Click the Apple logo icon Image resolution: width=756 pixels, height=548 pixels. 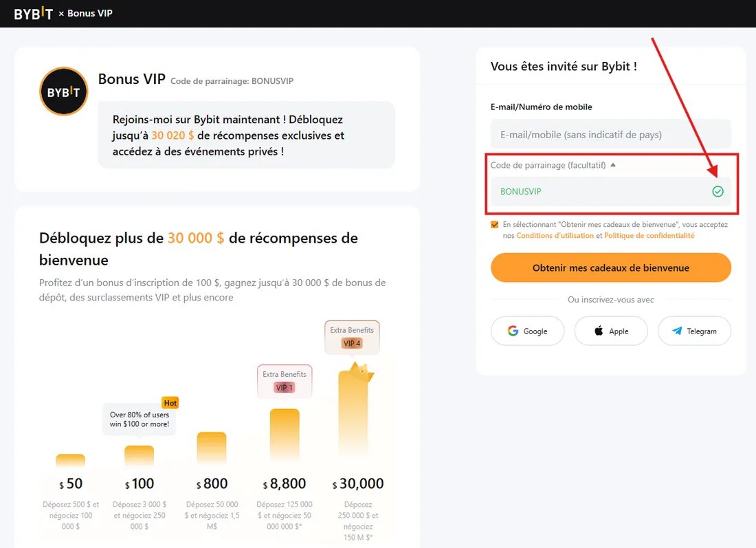point(599,331)
